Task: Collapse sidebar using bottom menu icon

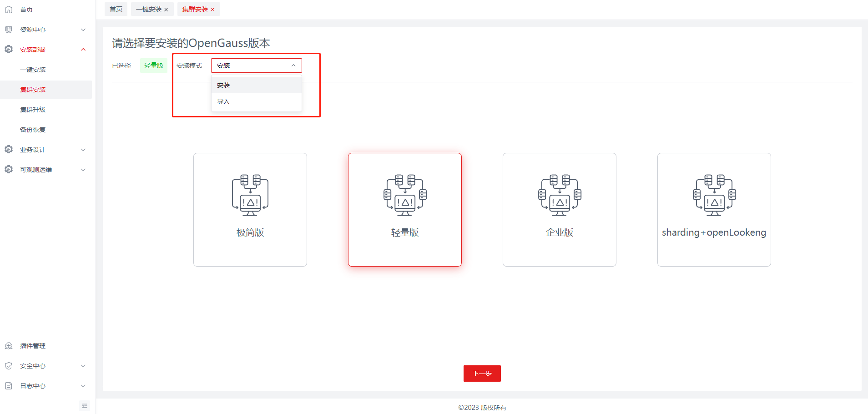Action: 85,406
